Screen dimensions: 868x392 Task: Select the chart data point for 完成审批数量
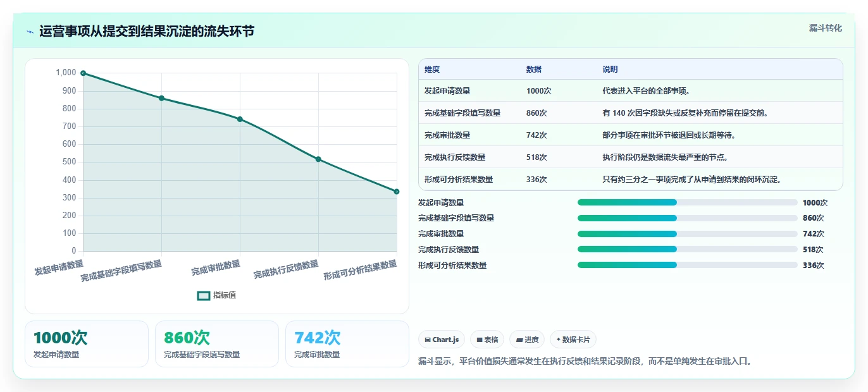point(240,119)
